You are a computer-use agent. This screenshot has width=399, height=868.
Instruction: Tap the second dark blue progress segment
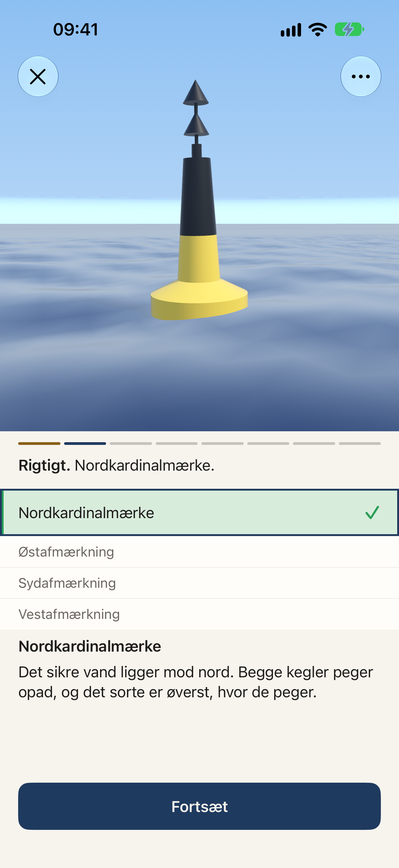pos(85,443)
